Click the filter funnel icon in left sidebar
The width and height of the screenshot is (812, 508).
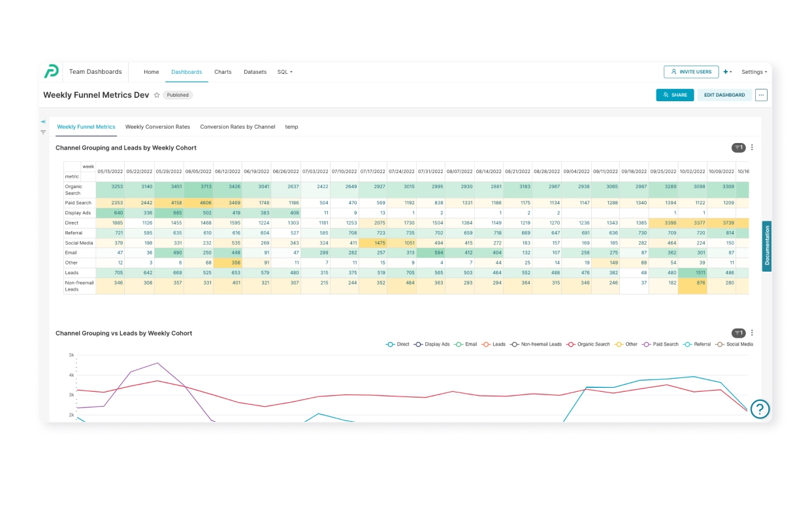click(43, 133)
